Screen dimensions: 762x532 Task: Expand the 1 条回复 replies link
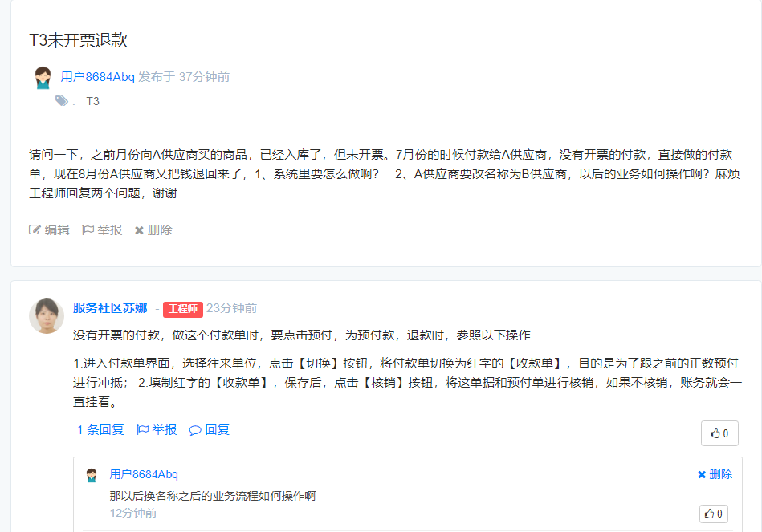coord(100,430)
